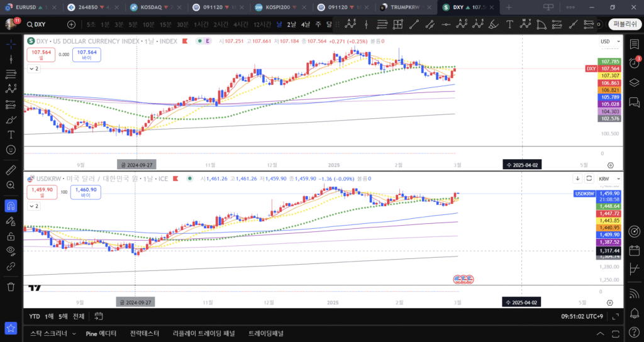This screenshot has height=342, width=644.
Task: Open the calendar panel in right sidebar
Action: point(634,250)
